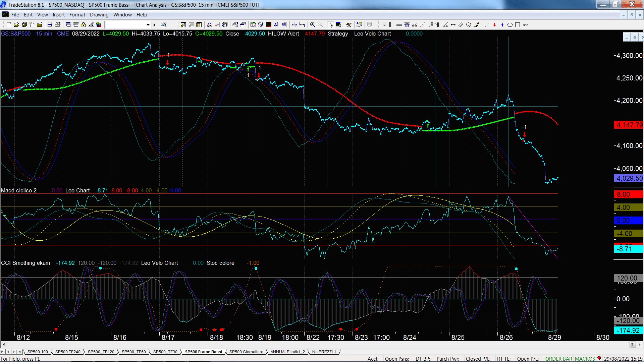The height and width of the screenshot is (362, 644).
Task: Open the symbol entry dropdown arrow
Action: [x=148, y=25]
